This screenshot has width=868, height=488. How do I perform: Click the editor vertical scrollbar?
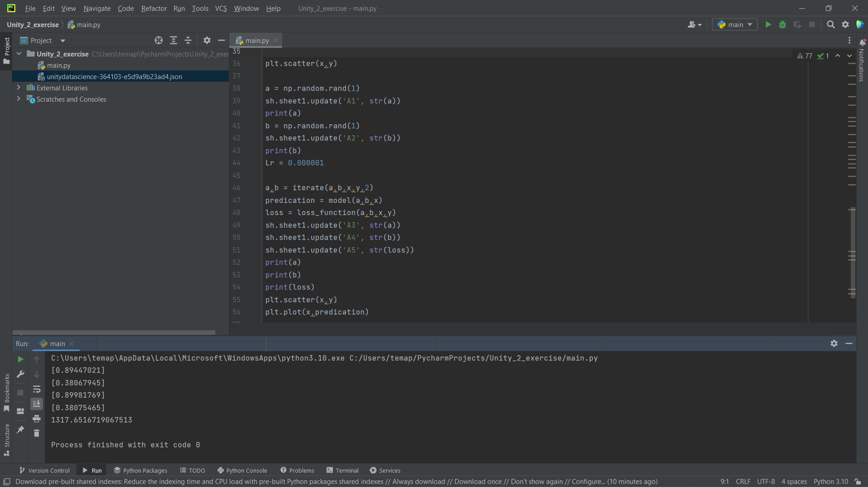852,253
